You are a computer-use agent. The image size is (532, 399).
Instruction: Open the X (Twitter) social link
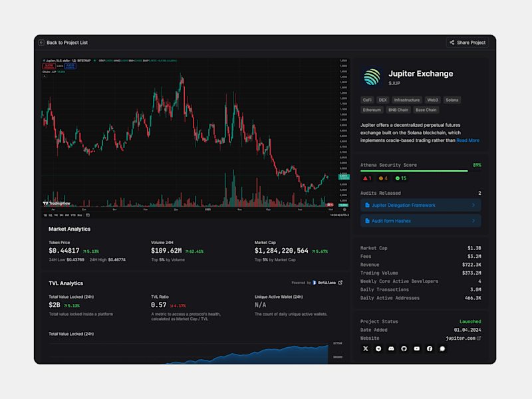(x=365, y=348)
